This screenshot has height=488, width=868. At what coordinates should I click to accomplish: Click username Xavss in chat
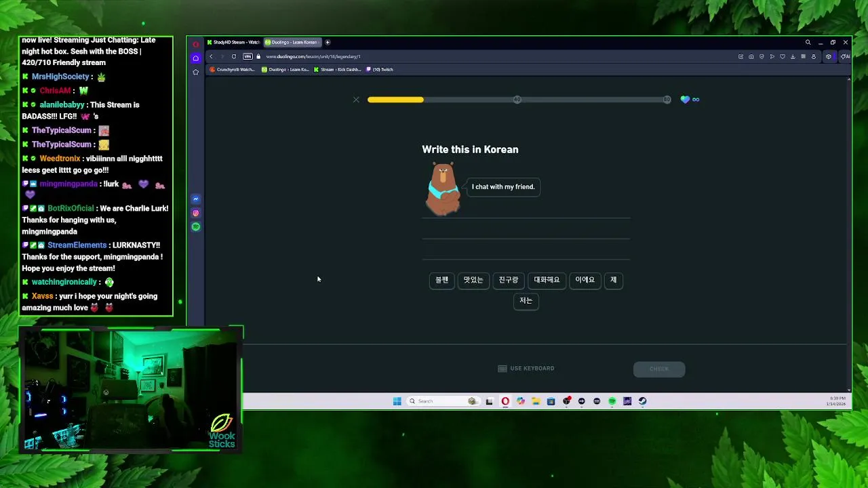pyautogui.click(x=42, y=296)
